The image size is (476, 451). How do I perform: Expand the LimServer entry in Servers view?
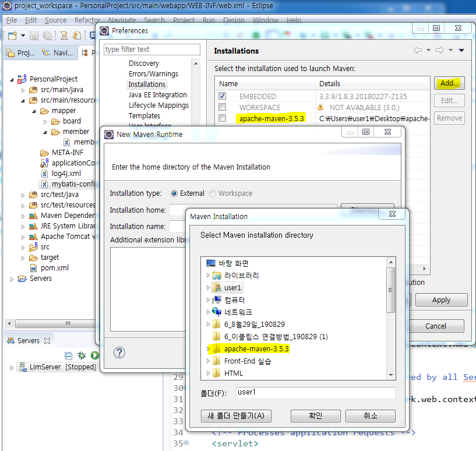[x=12, y=368]
